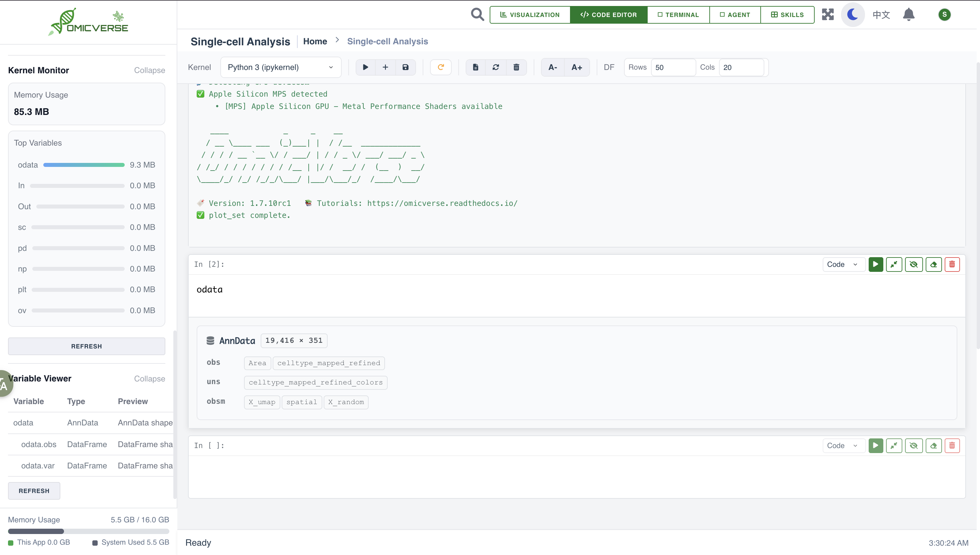This screenshot has height=555, width=980.
Task: Add a new cell with plus icon
Action: (x=385, y=67)
